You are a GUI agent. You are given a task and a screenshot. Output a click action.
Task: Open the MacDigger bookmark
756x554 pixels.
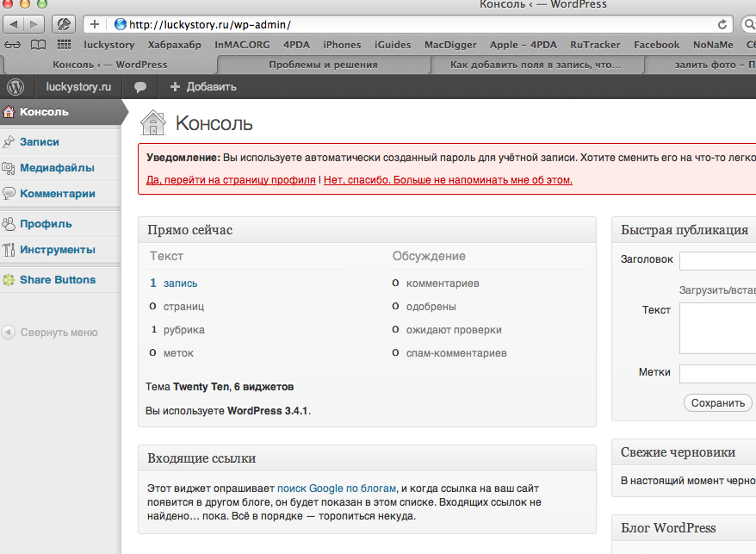point(450,45)
